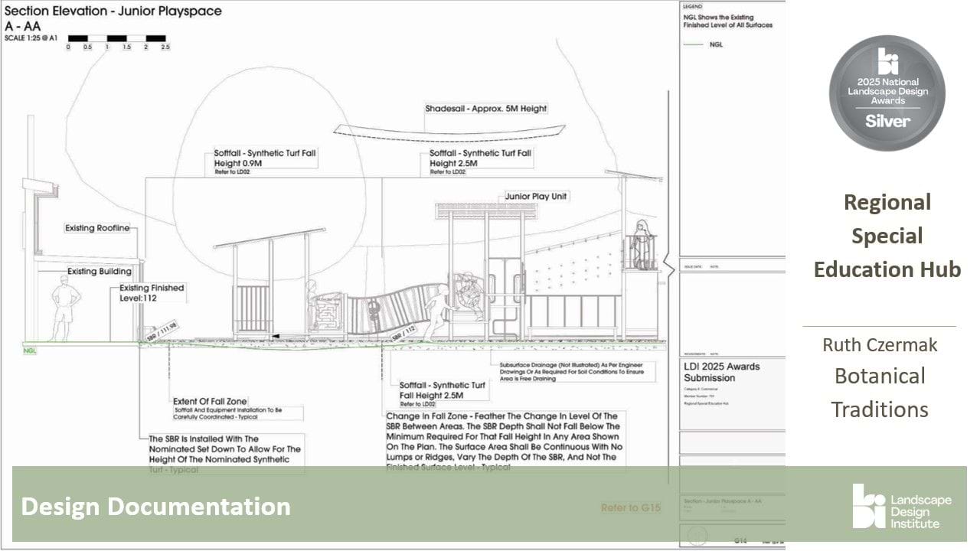
Task: Click the 'Junior Play Unit' label
Action: (x=537, y=197)
